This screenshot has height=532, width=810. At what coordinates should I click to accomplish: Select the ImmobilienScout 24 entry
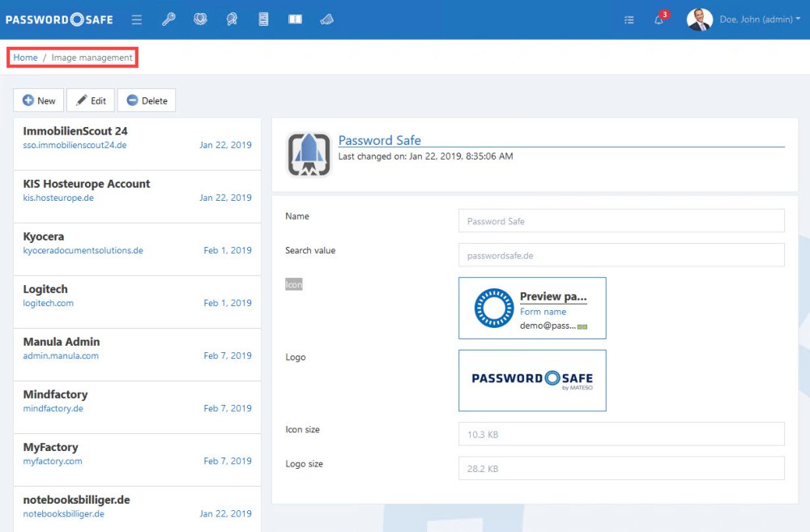pos(138,143)
